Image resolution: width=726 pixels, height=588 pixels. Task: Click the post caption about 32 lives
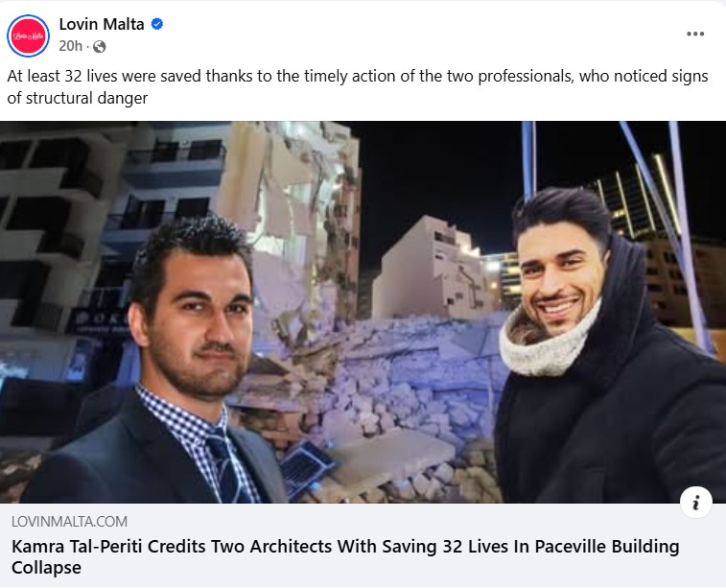tap(358, 87)
